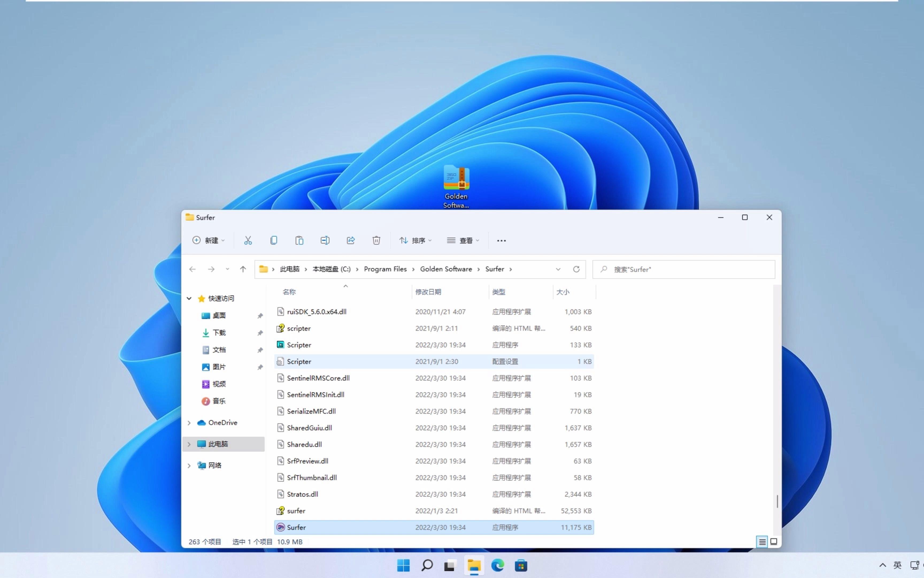This screenshot has width=924, height=578.
Task: Select the Surfer application icon
Action: [280, 527]
